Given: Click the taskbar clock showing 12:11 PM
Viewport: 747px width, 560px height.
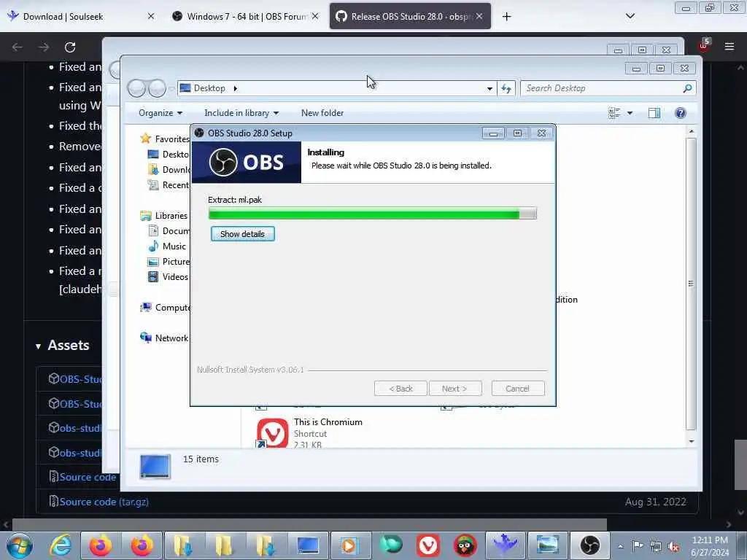Looking at the screenshot, I should [710, 546].
